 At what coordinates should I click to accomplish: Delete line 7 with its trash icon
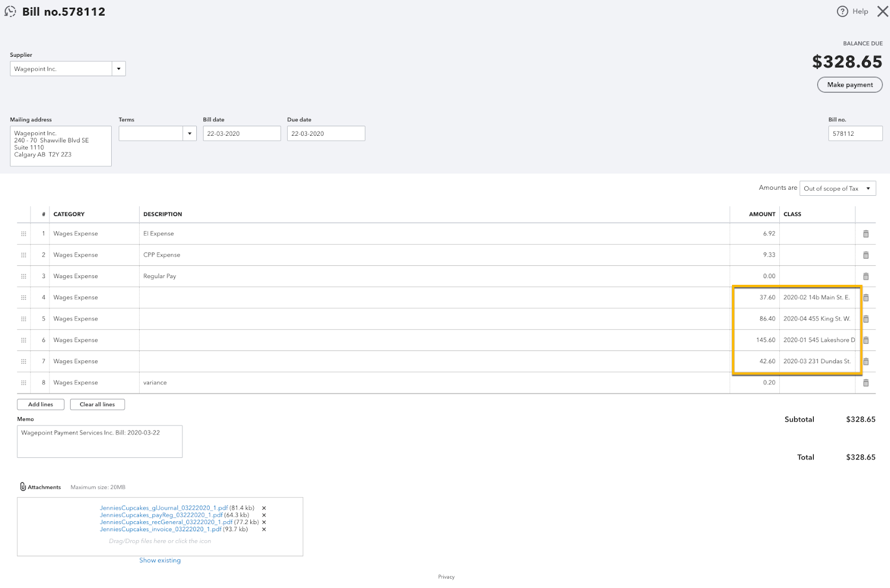[x=866, y=362]
